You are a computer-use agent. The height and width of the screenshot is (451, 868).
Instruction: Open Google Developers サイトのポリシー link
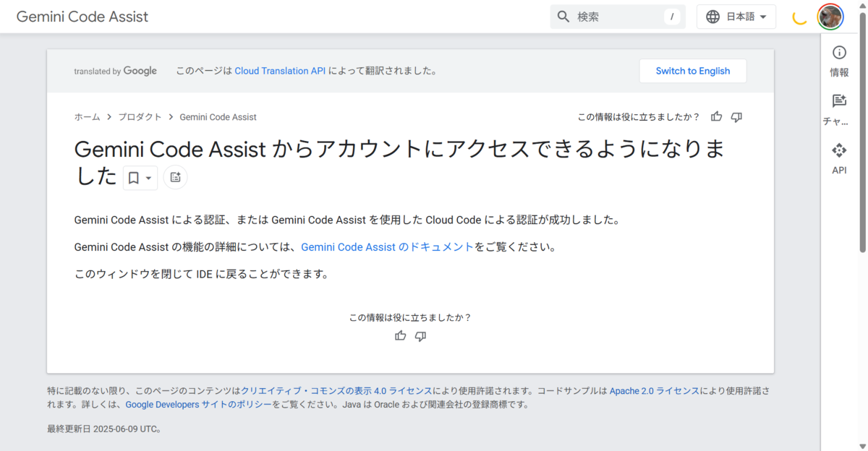pos(199,405)
